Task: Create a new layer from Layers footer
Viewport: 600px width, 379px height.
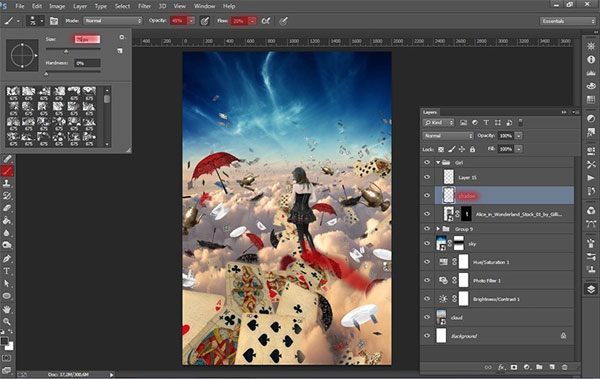Action: tap(552, 367)
